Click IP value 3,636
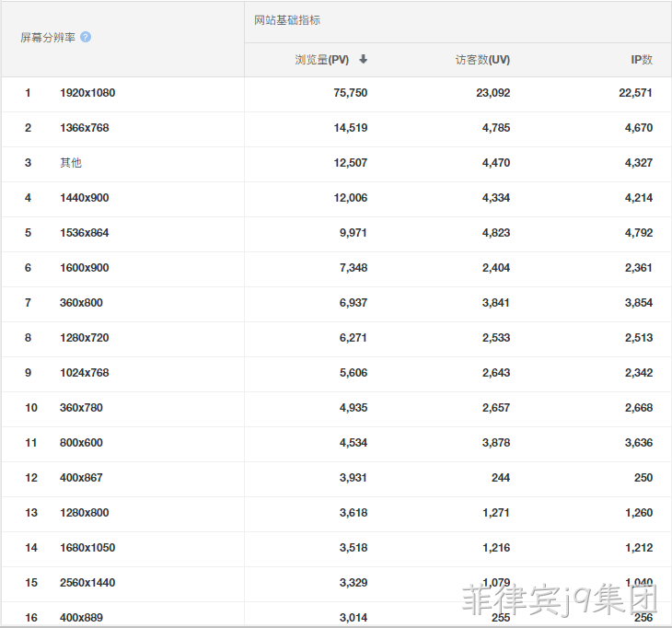Image resolution: width=672 pixels, height=628 pixels. coord(639,443)
